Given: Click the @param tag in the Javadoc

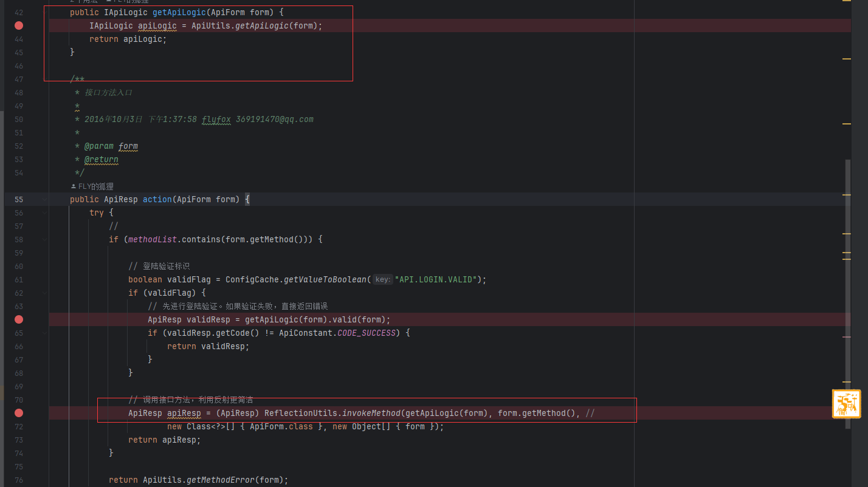Looking at the screenshot, I should [x=98, y=146].
